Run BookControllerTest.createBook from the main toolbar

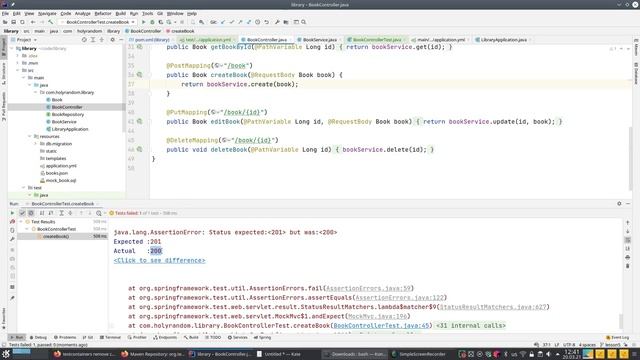[143, 22]
